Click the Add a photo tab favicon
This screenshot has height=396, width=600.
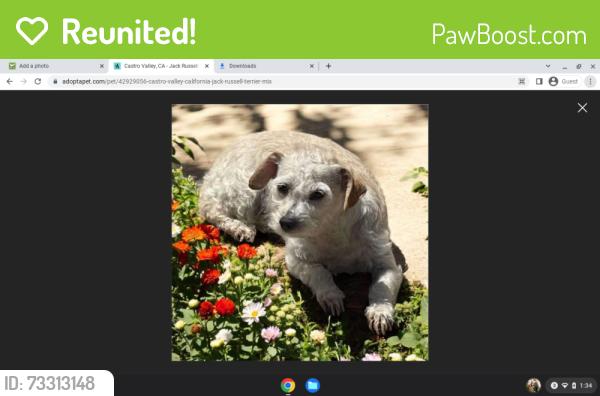pyautogui.click(x=12, y=66)
